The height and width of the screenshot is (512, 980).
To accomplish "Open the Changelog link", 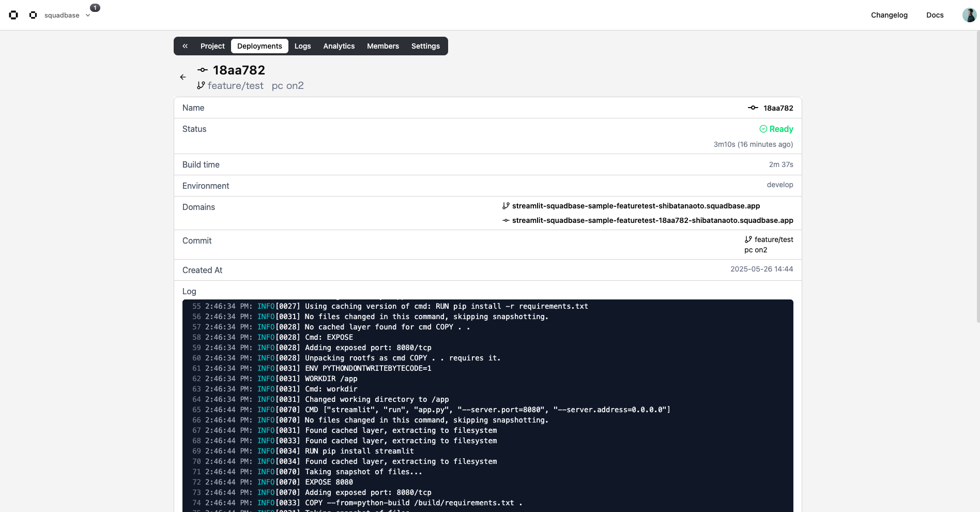I will coord(889,15).
